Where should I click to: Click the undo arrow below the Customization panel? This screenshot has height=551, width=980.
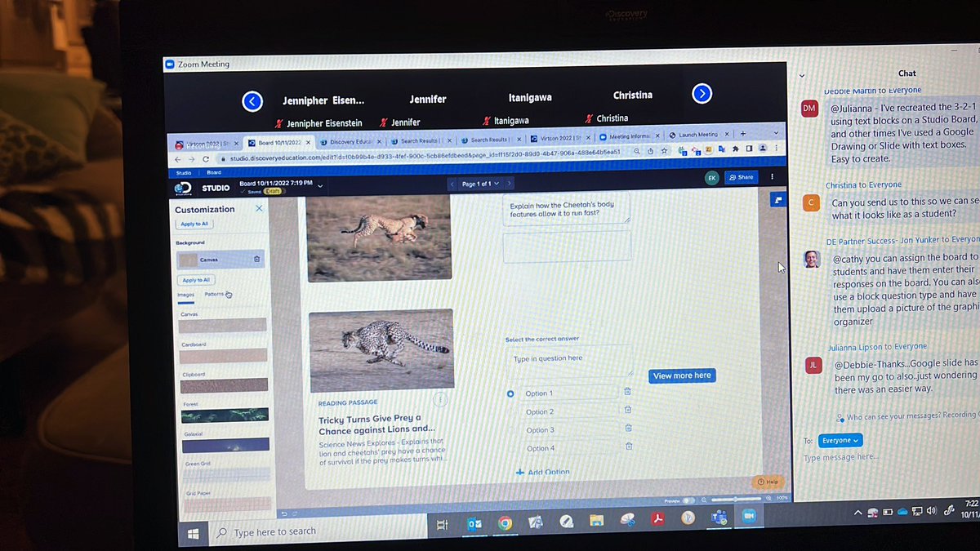283,513
